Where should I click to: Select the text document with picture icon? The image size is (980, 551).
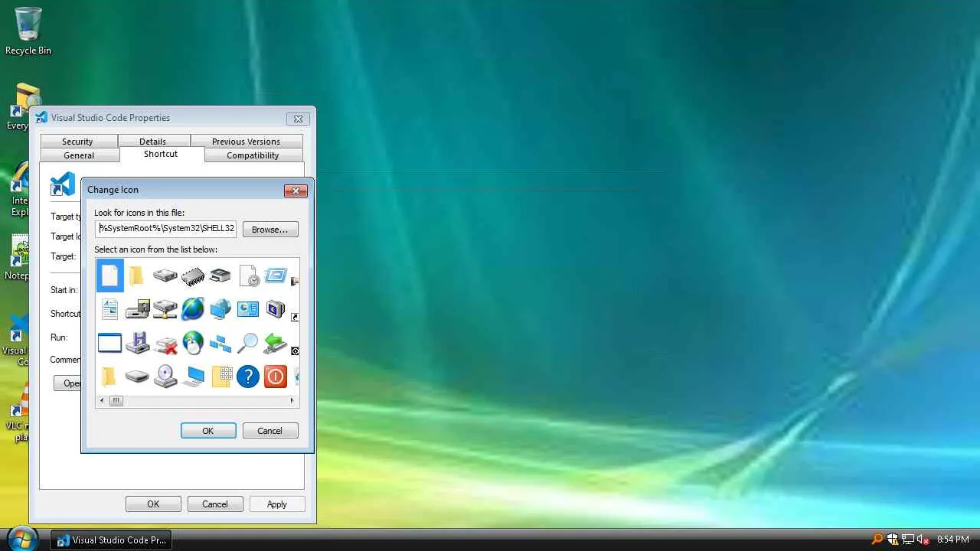tap(109, 309)
